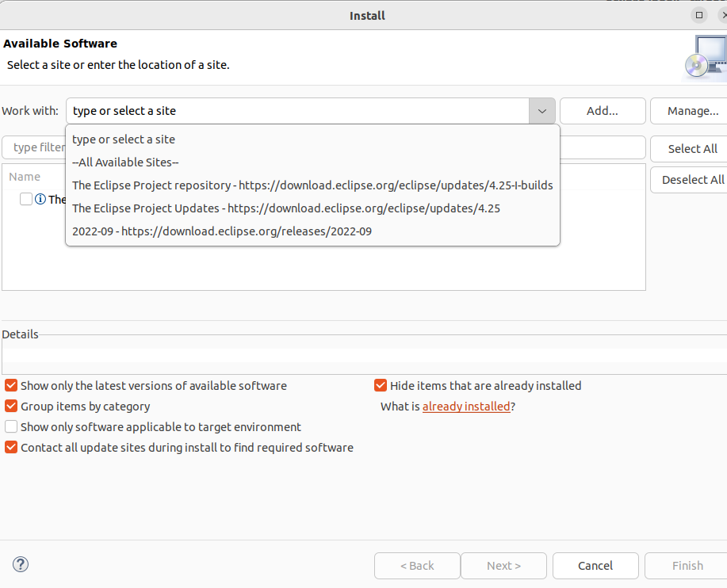727x588 pixels.
Task: Click the info icon beside the pending item
Action: pos(40,199)
